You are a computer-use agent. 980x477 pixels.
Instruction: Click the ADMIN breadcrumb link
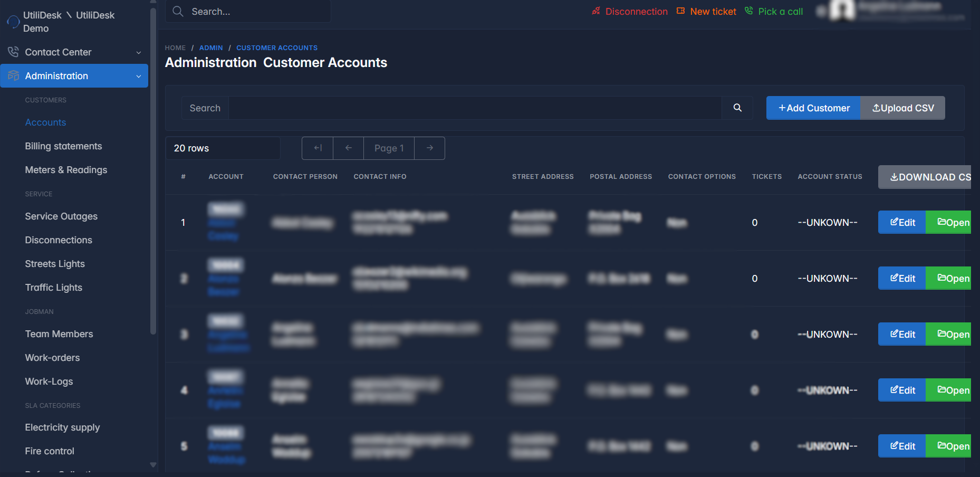pyautogui.click(x=211, y=47)
